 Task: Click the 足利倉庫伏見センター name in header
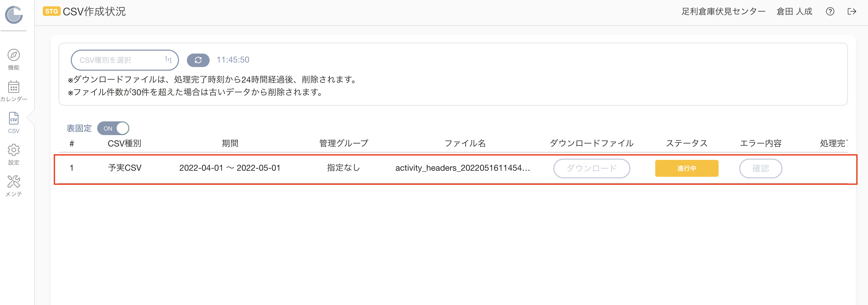(x=723, y=11)
